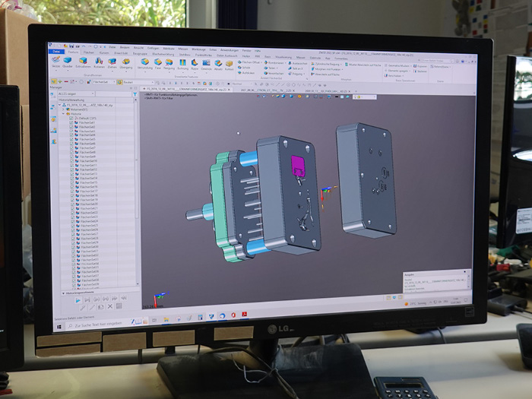
Task: Select Morphen mit Kurven command
Action: pyautogui.click(x=326, y=69)
